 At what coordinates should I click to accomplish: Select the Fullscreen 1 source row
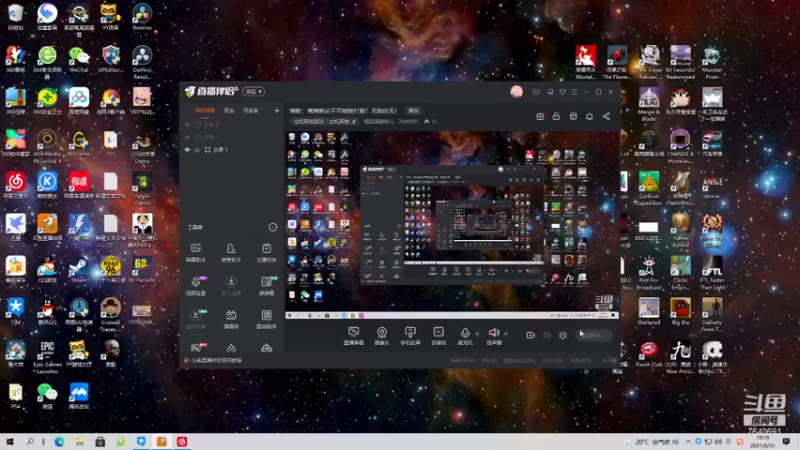[x=232, y=149]
